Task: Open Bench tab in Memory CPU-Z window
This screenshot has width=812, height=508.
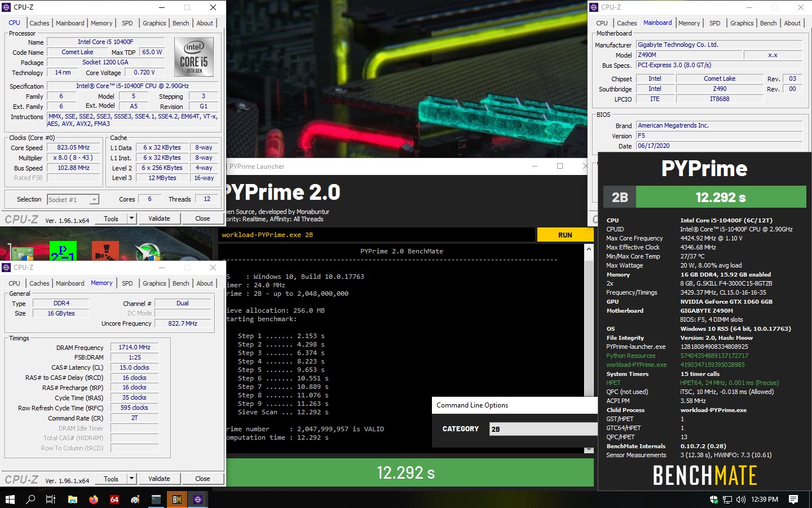Action: point(181,283)
